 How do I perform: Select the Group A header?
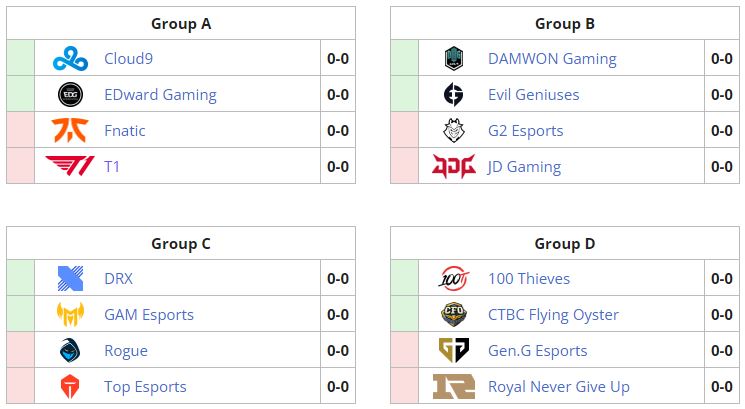[181, 23]
